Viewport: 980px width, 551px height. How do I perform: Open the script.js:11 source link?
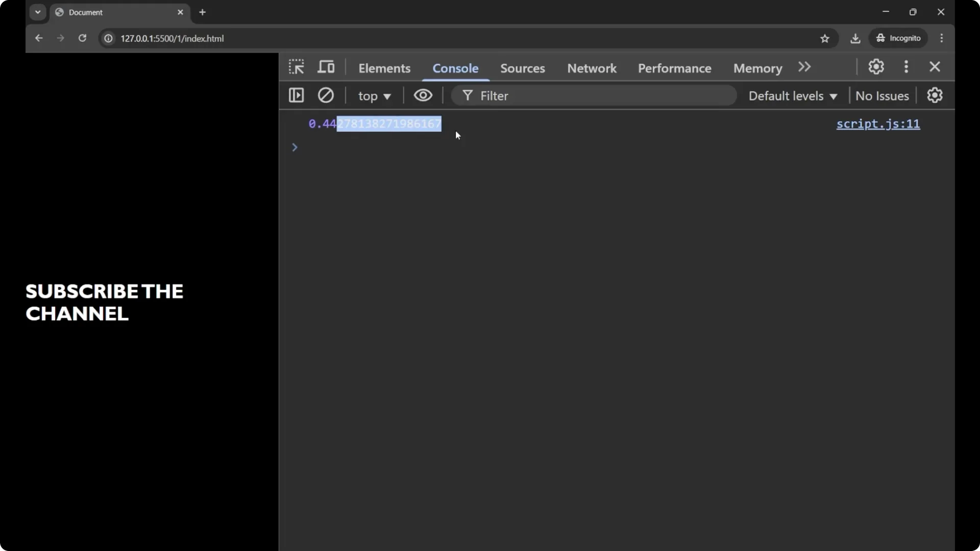pos(878,124)
